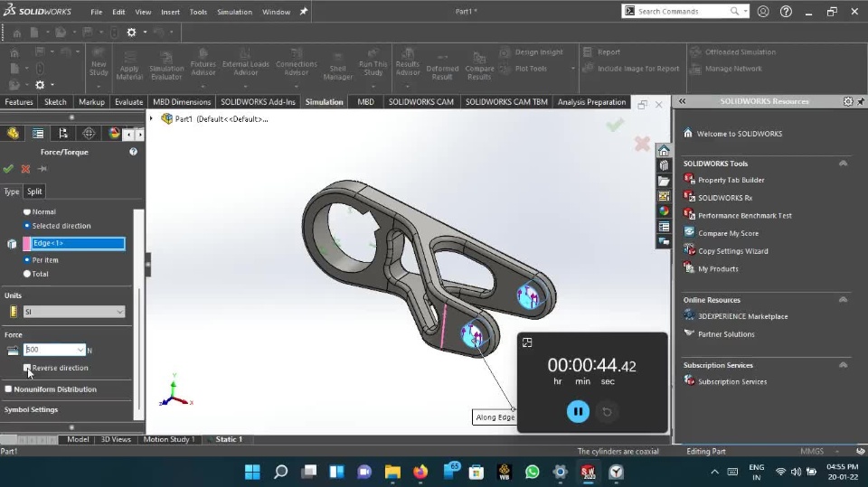Open the Simulation menu
This screenshot has height=487, width=868.
(234, 12)
